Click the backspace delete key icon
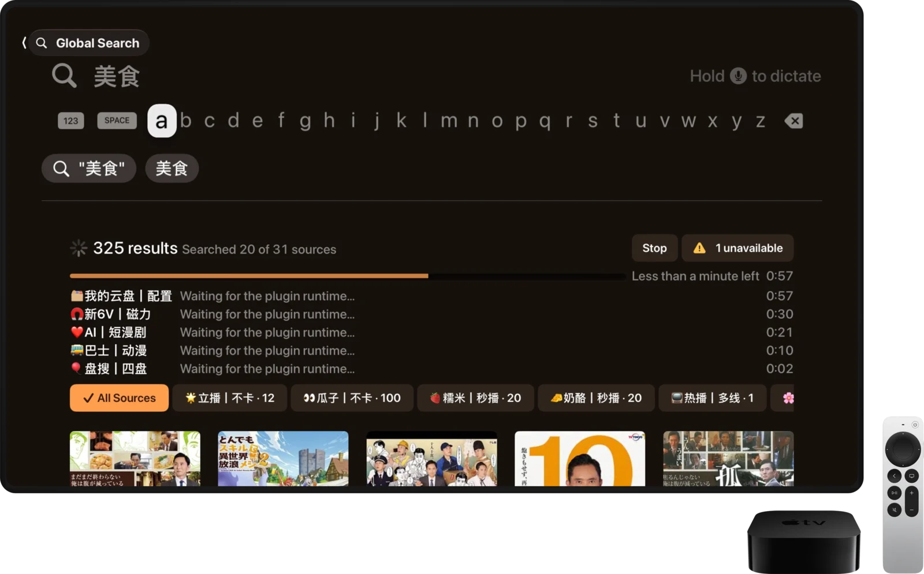Screen dimensions: 924x574 [793, 121]
